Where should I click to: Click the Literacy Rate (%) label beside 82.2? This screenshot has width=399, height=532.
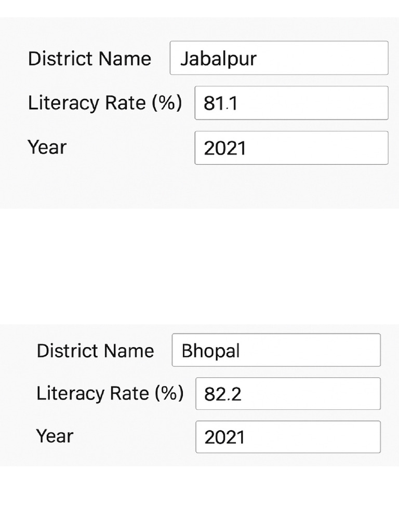110,393
